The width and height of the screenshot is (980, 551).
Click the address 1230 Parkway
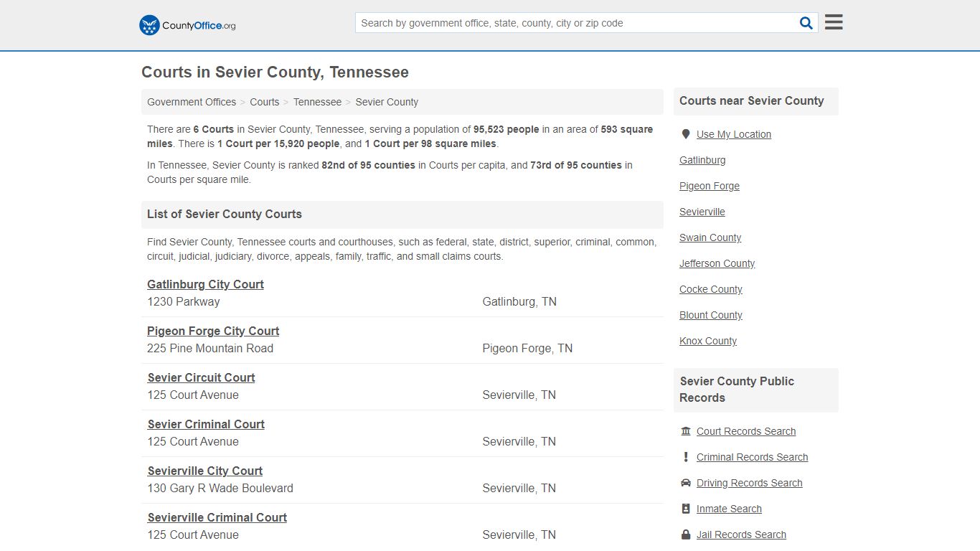184,301
